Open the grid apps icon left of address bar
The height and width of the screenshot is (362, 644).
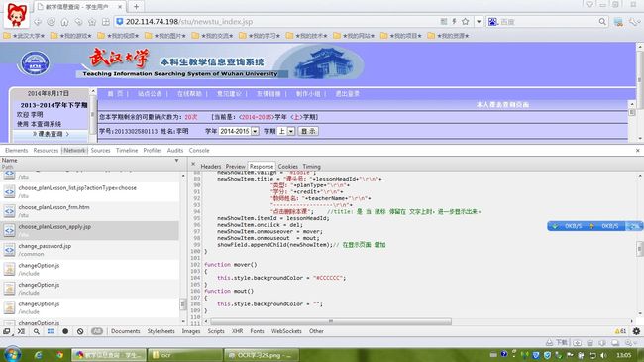click(106, 22)
